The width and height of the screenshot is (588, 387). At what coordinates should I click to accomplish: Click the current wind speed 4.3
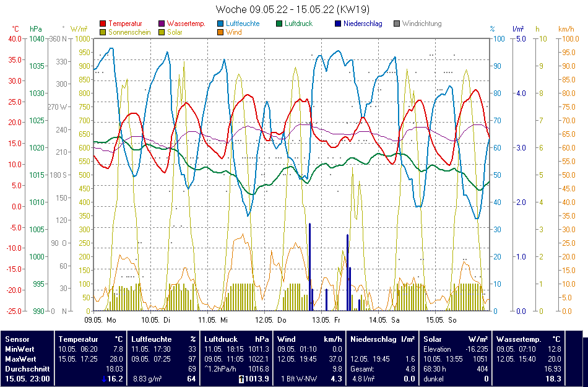[x=336, y=379]
